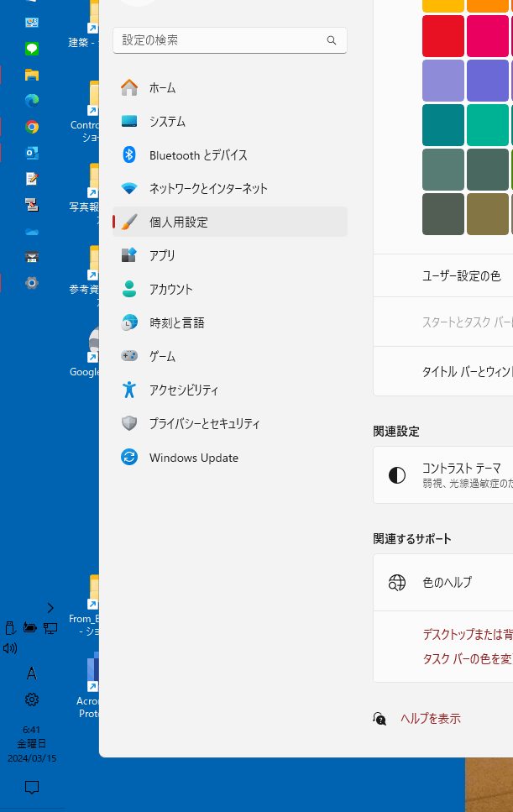
Task: Click the IME gear icon in tray
Action: point(32,699)
